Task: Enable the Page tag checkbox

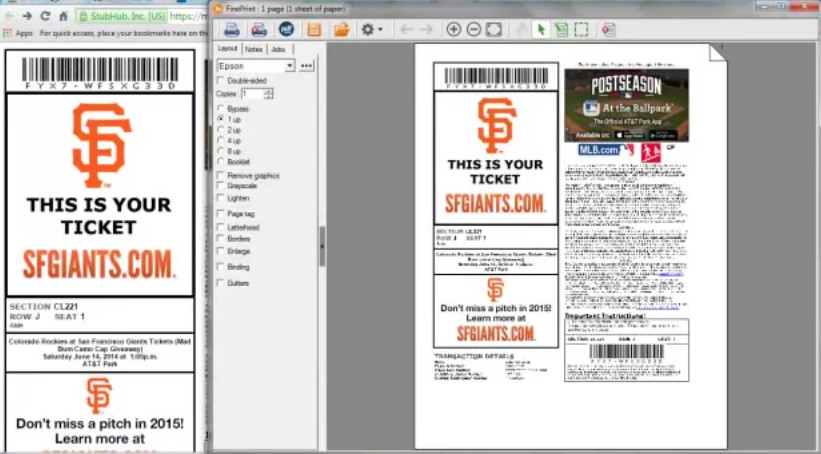Action: (220, 214)
